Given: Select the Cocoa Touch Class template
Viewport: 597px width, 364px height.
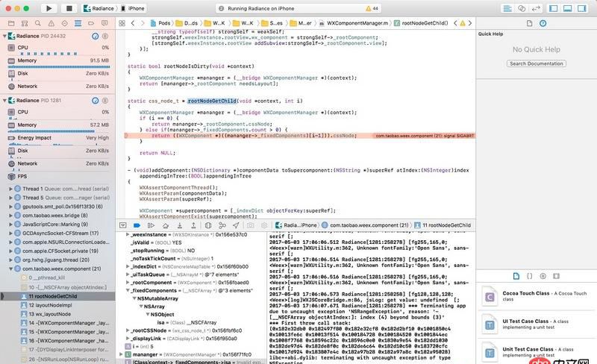Looking at the screenshot, I should click(x=537, y=297).
